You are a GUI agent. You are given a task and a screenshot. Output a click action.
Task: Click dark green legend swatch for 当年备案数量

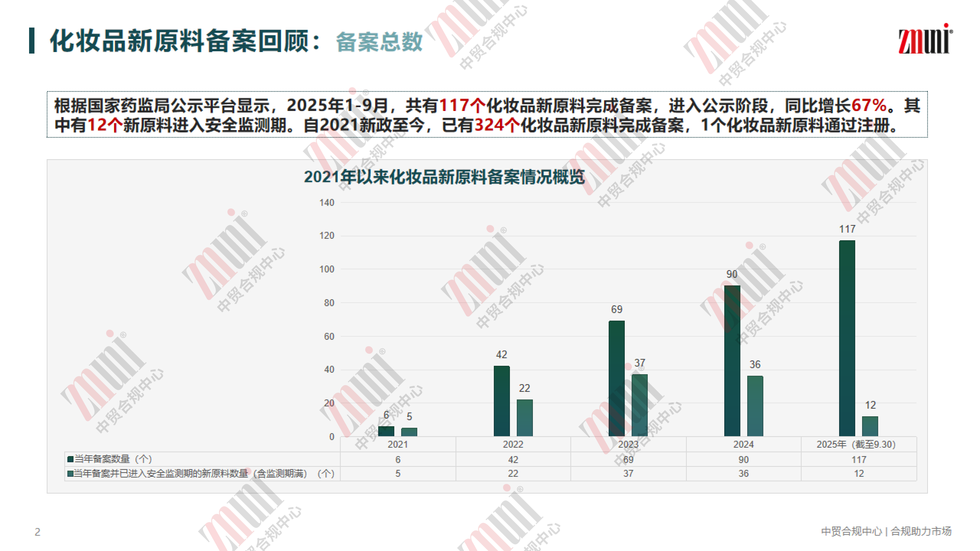[70, 459]
